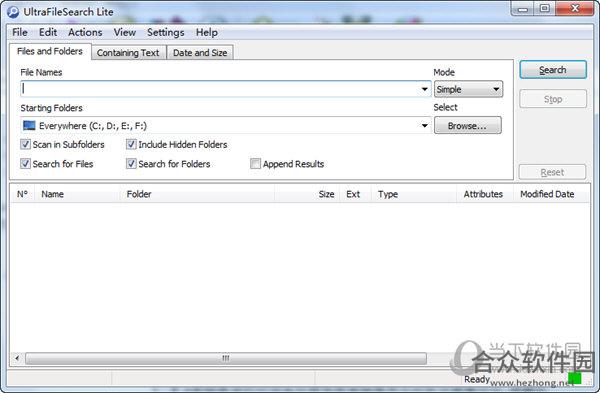Maximize the UltraFileSearch Lite window
Viewport: 600px width, 393px height.
(x=545, y=9)
